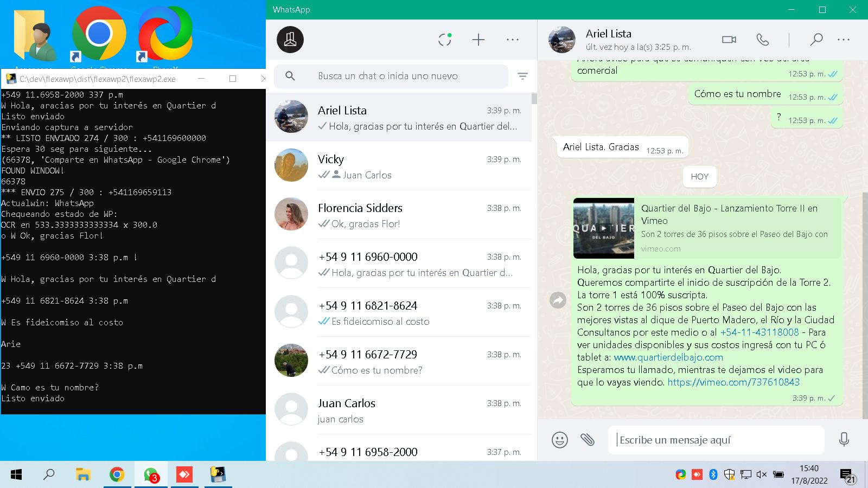The width and height of the screenshot is (868, 488).
Task: Start voice call with Ariel Lista
Action: 763,40
